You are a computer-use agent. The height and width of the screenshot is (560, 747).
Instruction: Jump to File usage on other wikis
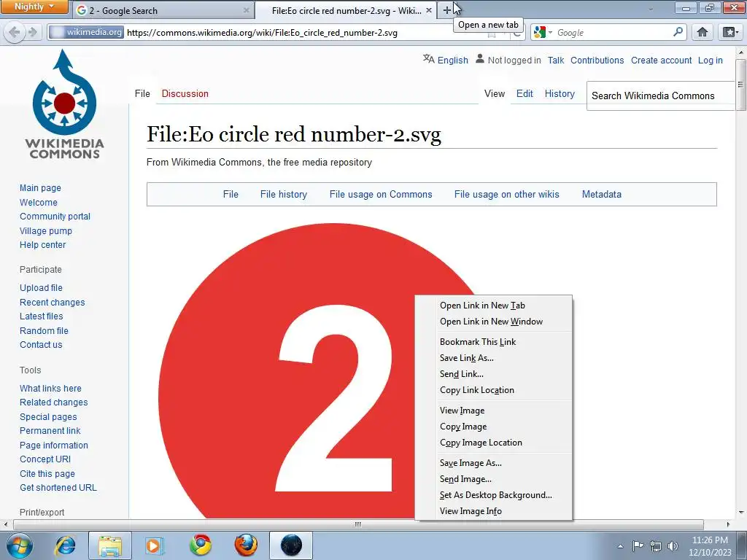506,194
